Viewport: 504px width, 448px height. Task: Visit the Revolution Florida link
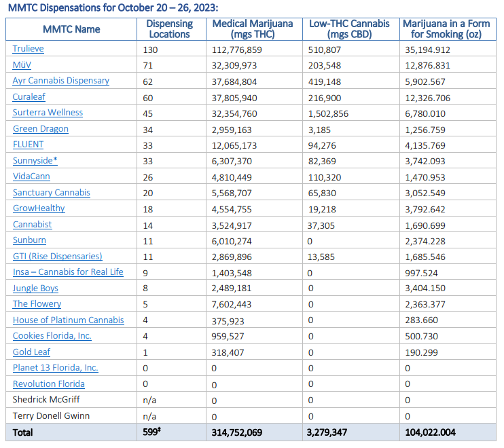pyautogui.click(x=48, y=384)
